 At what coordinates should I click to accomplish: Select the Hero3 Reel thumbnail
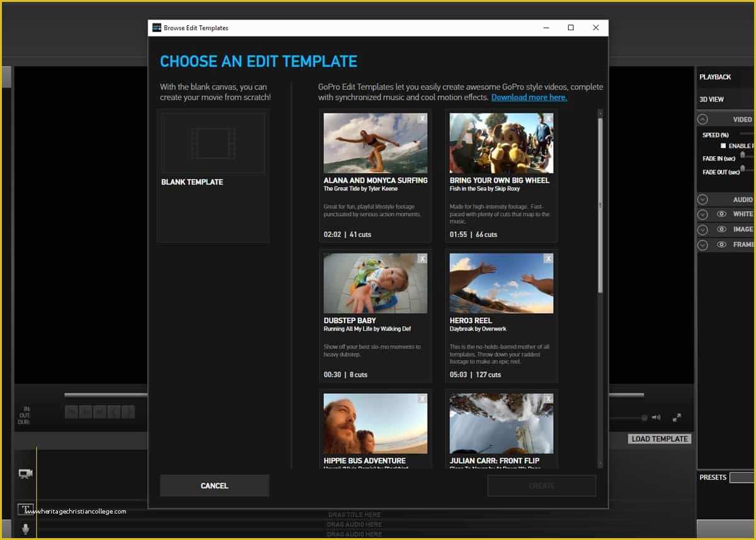coord(501,284)
